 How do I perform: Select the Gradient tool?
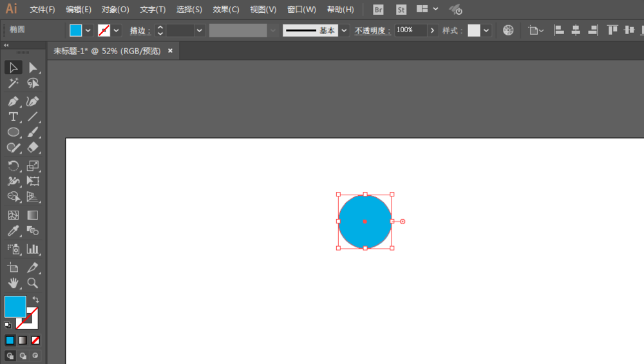tap(33, 215)
